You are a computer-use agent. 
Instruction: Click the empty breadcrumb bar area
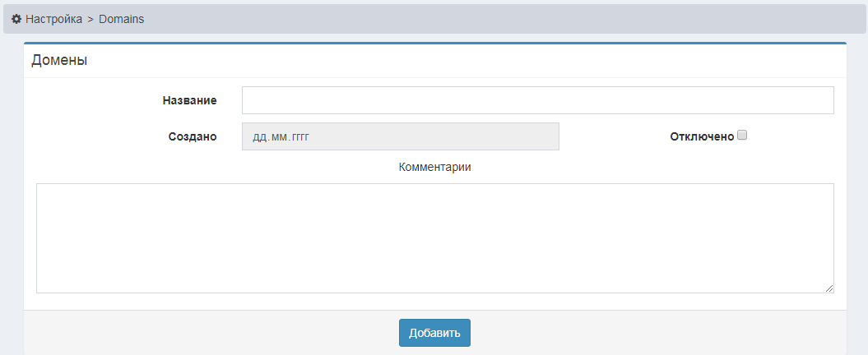494,18
